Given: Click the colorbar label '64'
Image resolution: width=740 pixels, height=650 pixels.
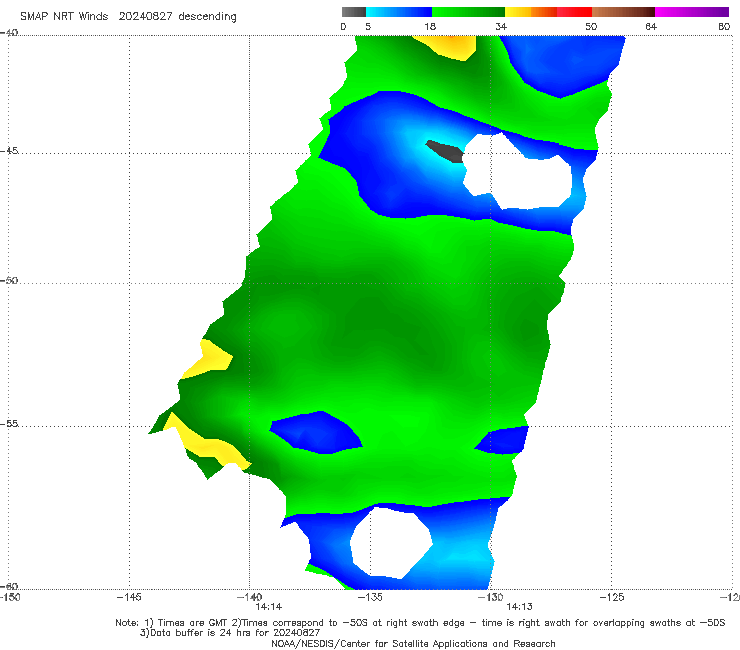Looking at the screenshot, I should click(651, 26).
